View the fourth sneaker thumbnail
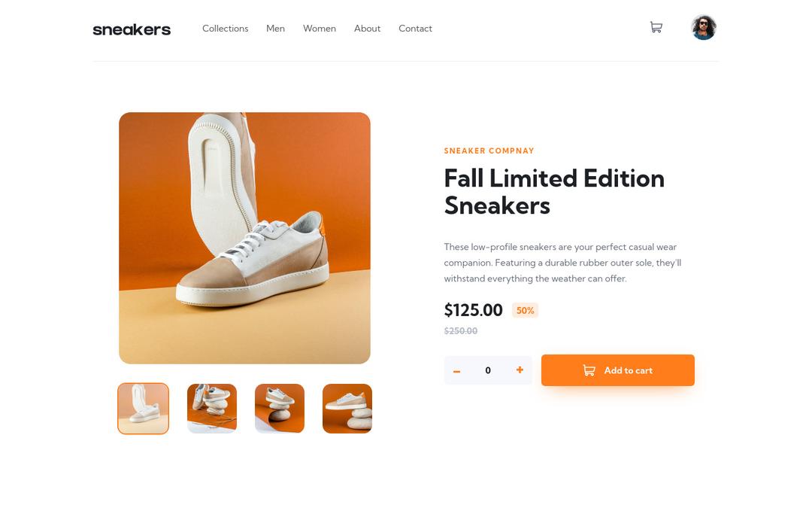The height and width of the screenshot is (508, 812). point(347,409)
